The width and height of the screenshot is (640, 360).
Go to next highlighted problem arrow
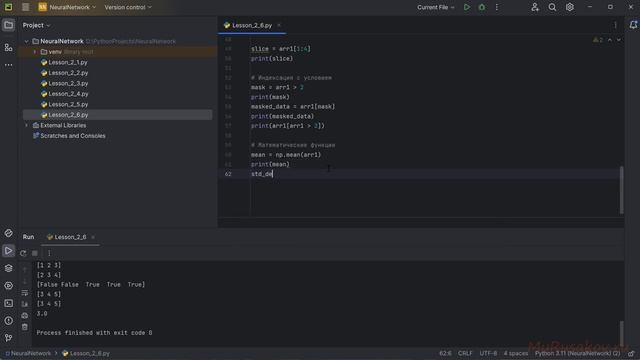[x=619, y=40]
